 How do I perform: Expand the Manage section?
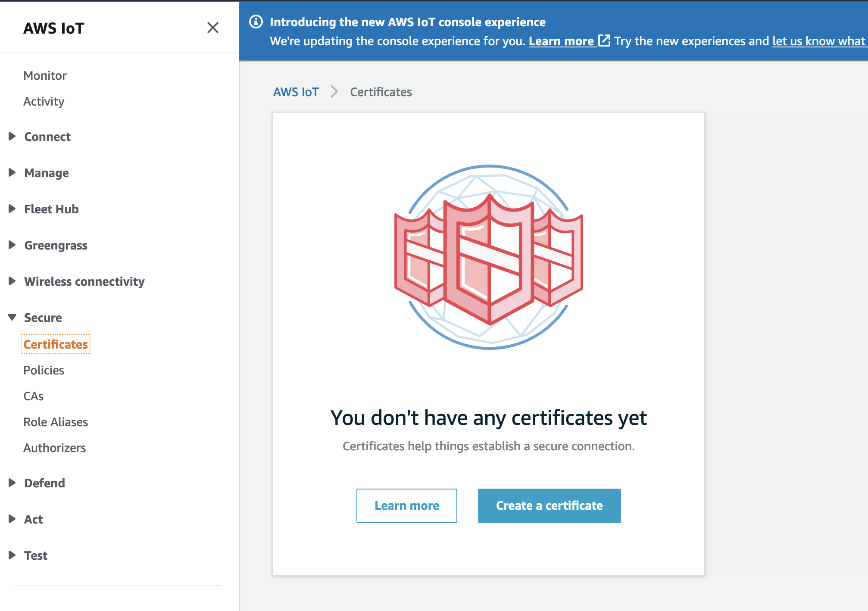(x=12, y=173)
